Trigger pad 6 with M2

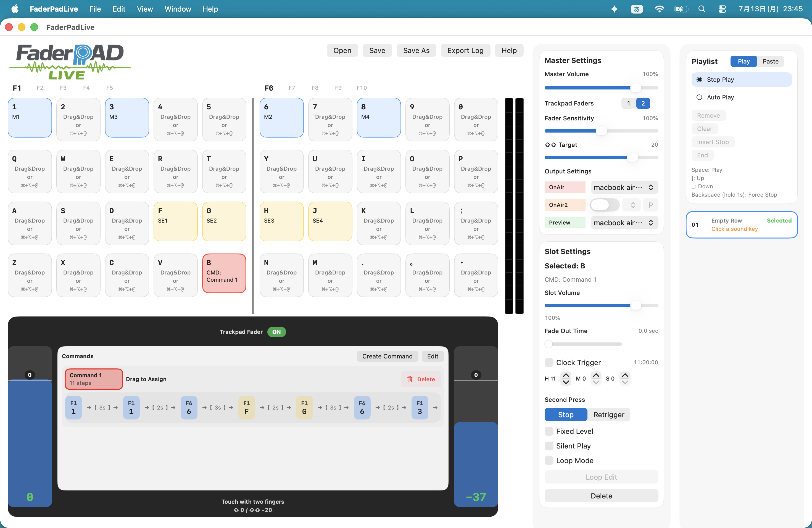point(281,118)
